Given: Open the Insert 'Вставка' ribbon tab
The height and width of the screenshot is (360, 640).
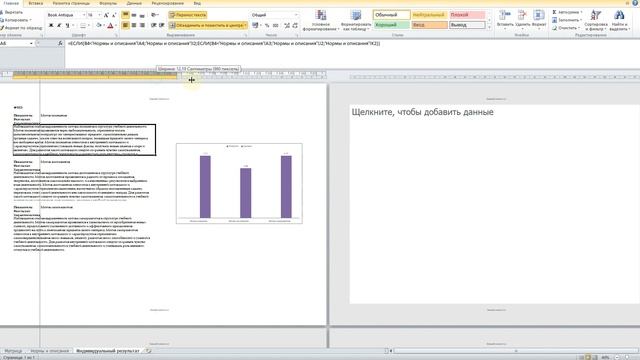Looking at the screenshot, I should tap(36, 3).
